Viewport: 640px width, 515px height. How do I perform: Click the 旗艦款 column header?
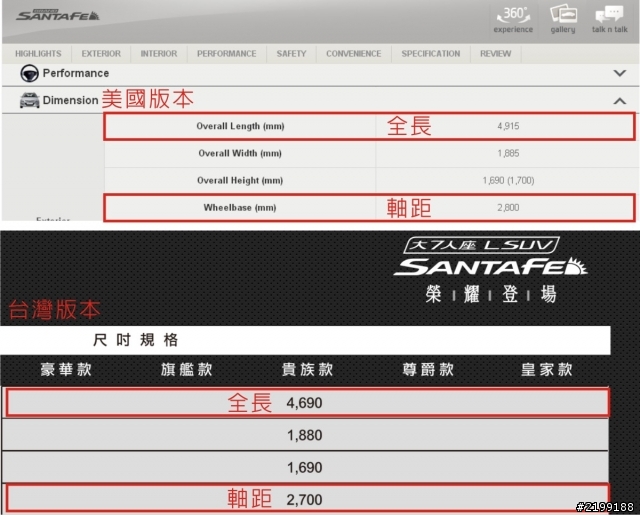click(x=187, y=370)
